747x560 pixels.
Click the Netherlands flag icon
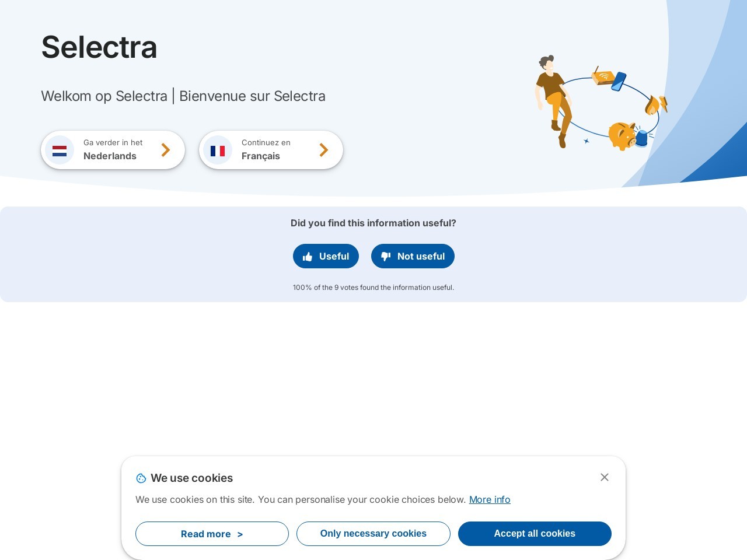pos(60,150)
